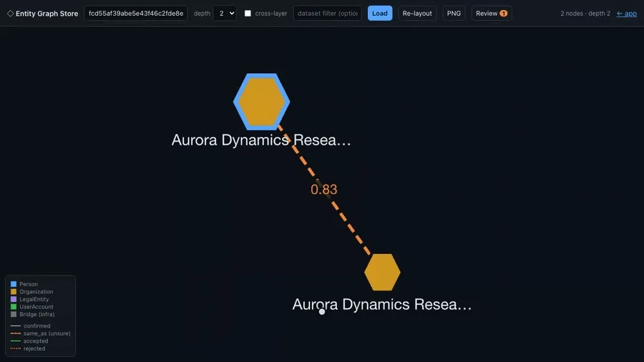Open the depth dropdown
Screen dimensions: 644x362
coord(225,13)
